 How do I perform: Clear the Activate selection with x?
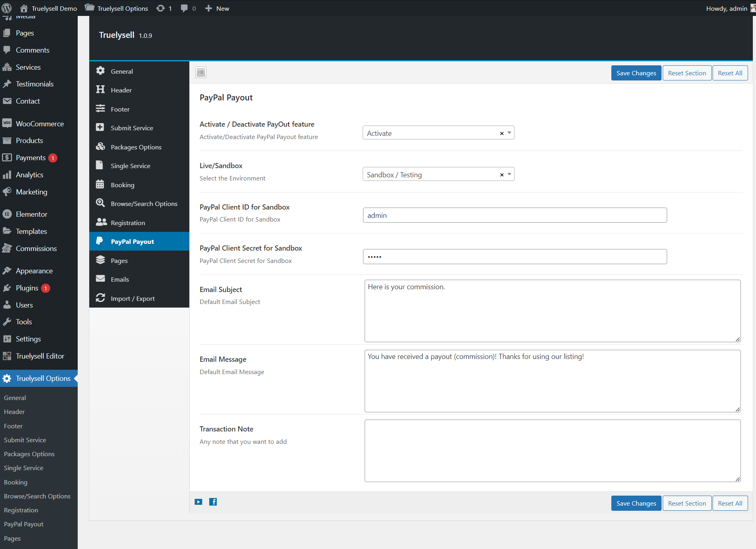pyautogui.click(x=502, y=133)
